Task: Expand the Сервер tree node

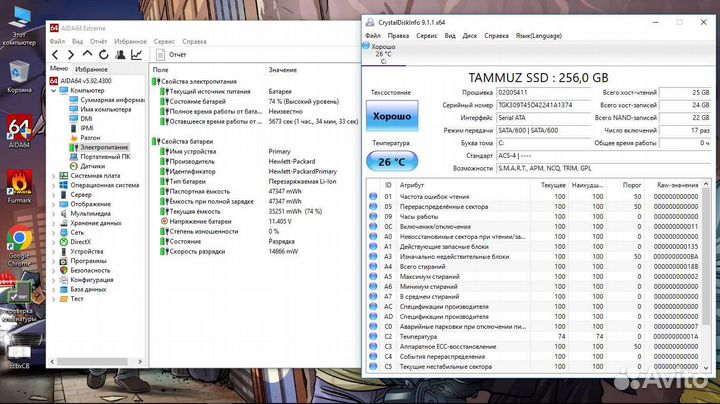Action: tap(54, 195)
